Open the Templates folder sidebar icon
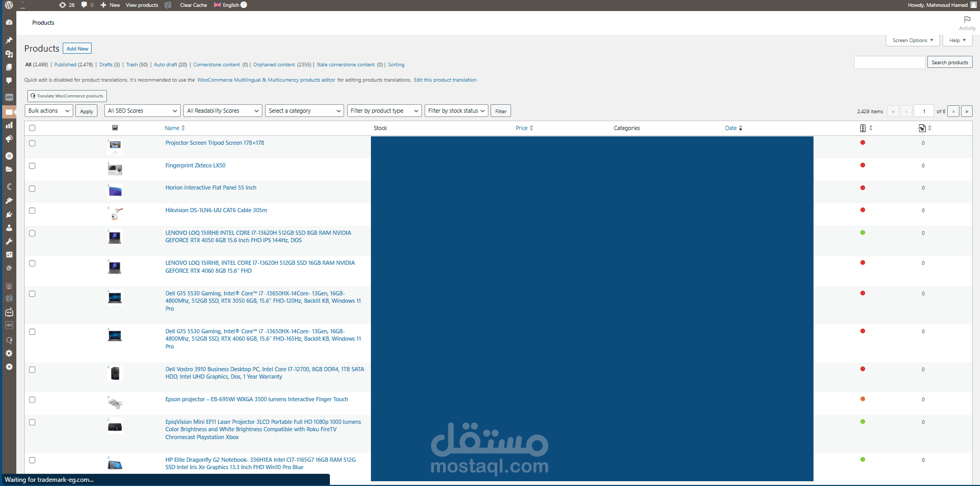This screenshot has height=486, width=980. (x=9, y=170)
